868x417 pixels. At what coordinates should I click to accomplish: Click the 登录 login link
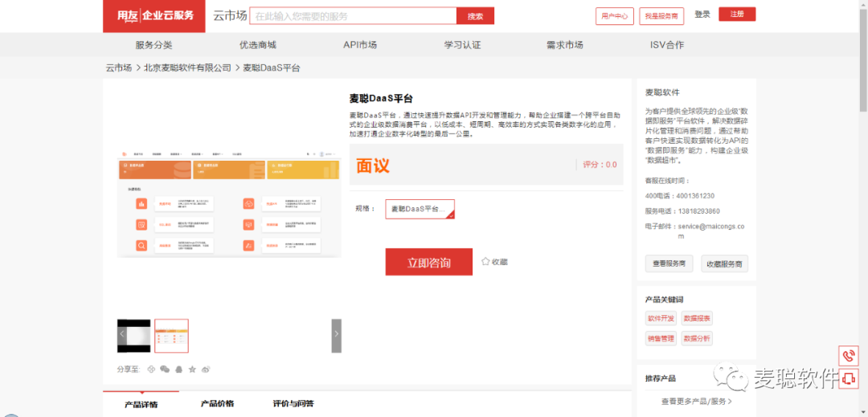(702, 14)
